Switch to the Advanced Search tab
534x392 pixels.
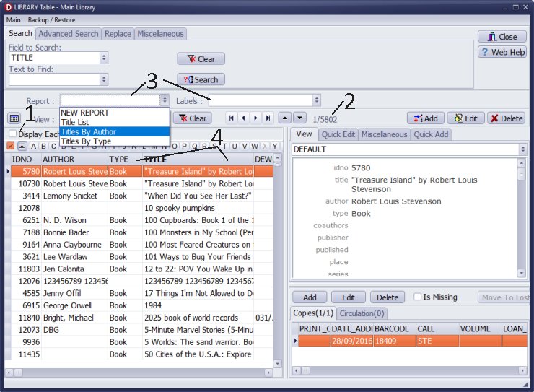tap(69, 34)
